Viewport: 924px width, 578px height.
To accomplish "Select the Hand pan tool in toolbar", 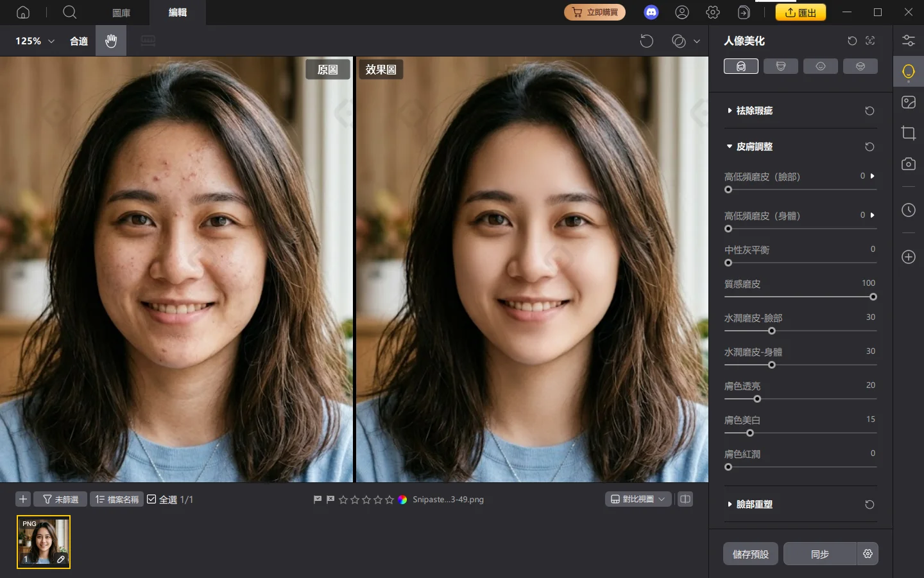I will (110, 40).
